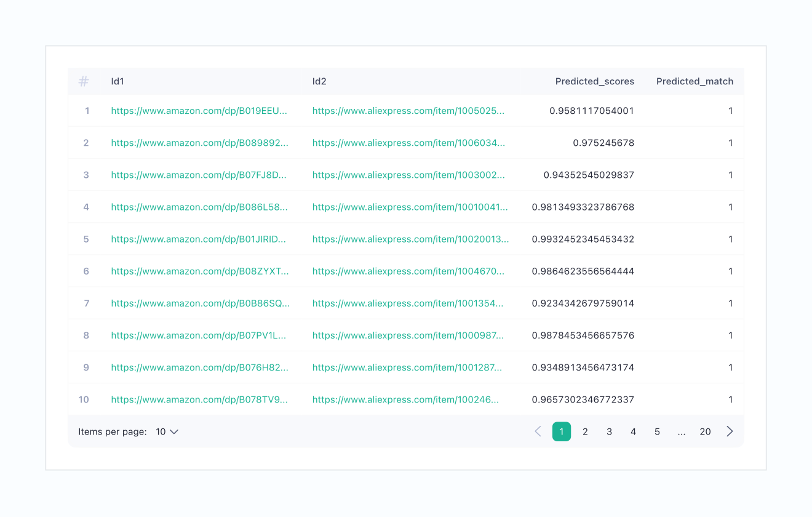Click the Id2 column header

click(319, 81)
